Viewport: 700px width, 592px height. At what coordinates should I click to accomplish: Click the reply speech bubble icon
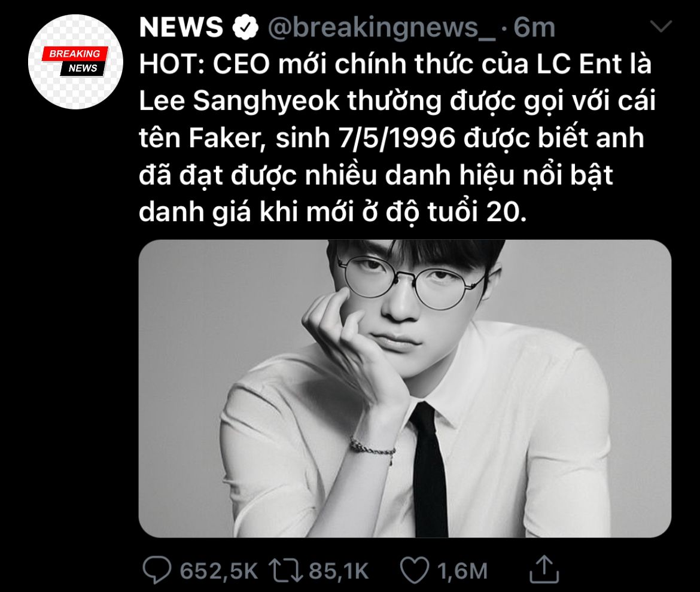(x=157, y=570)
